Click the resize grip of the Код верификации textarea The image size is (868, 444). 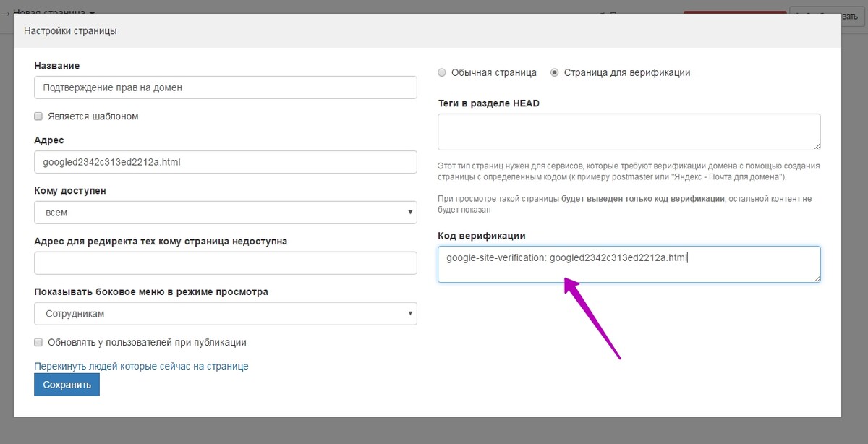tap(817, 278)
